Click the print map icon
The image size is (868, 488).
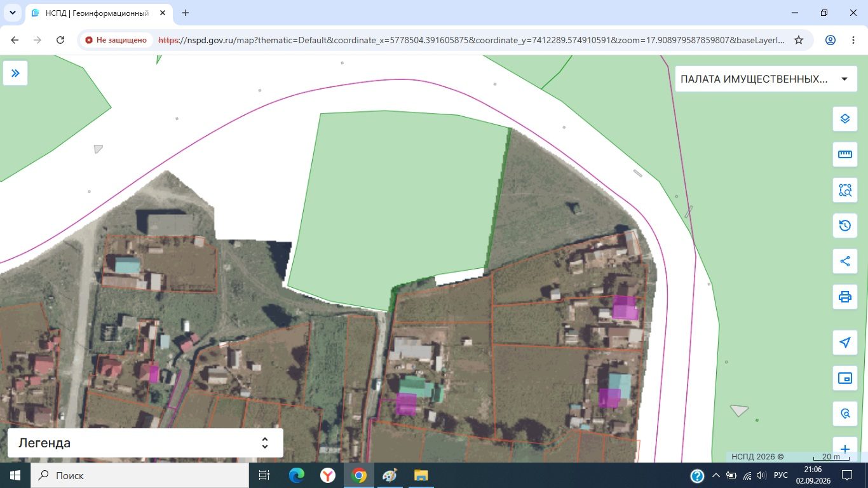pos(844,297)
